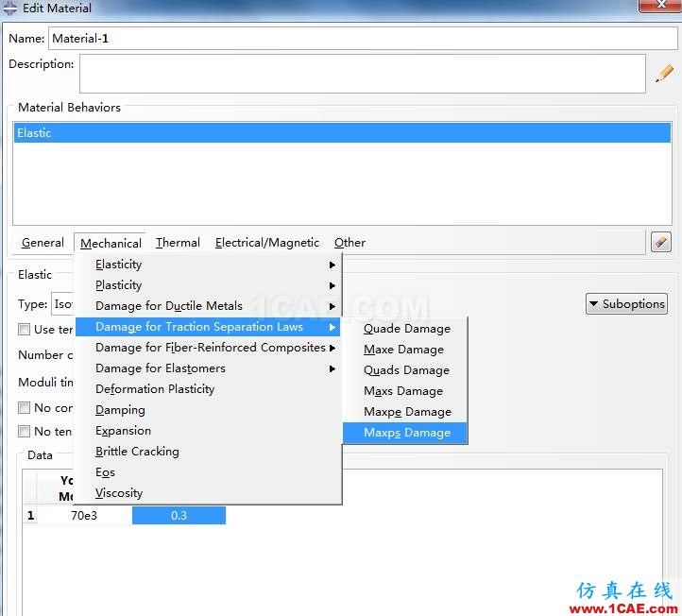Click the behavior edit pencil icon

(x=660, y=242)
